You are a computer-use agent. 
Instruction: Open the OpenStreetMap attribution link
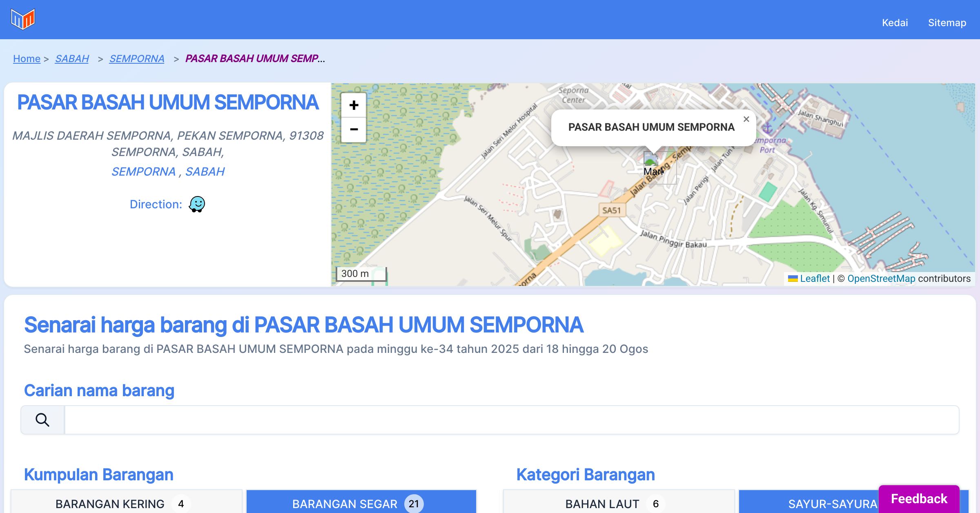click(881, 279)
